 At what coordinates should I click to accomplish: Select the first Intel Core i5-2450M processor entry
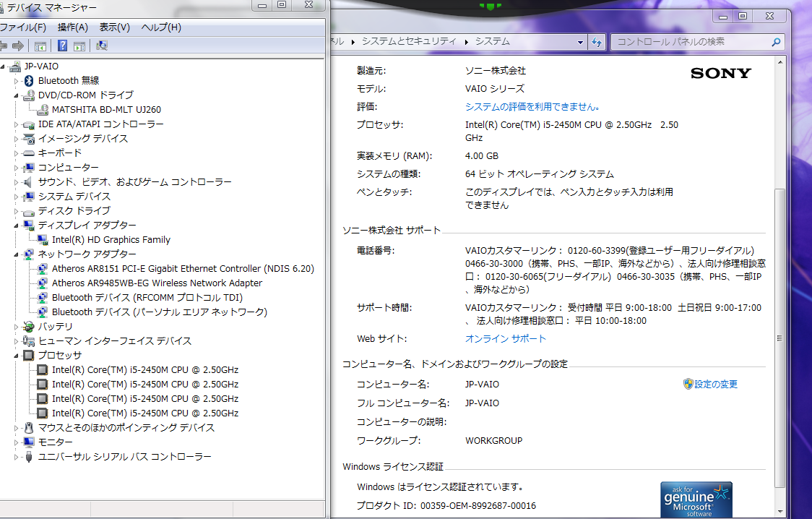[x=145, y=370]
